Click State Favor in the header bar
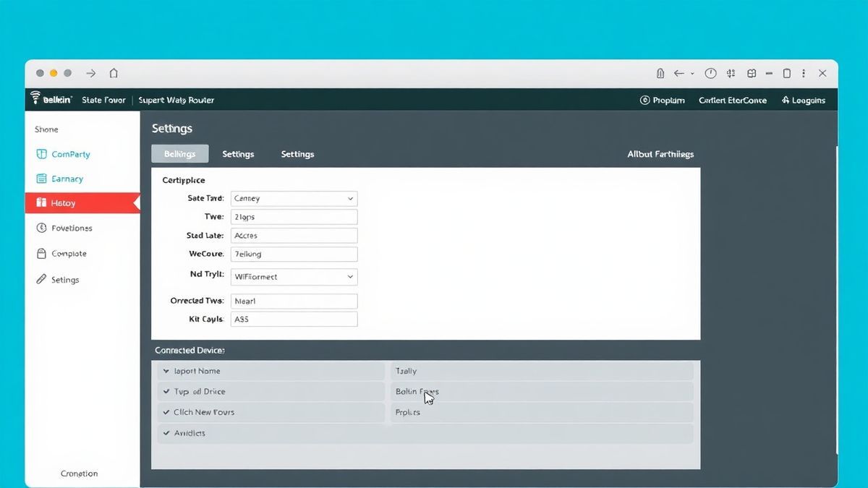 [103, 100]
